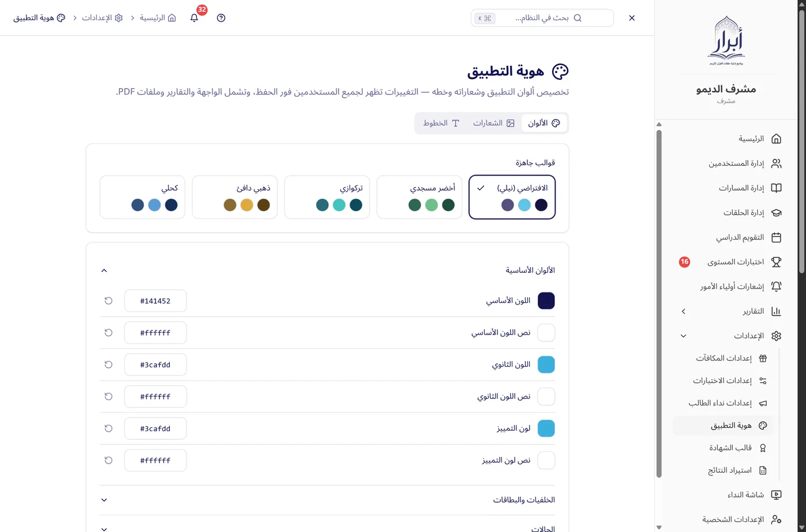Image resolution: width=806 pixels, height=532 pixels.
Task: Reset نص اللون الثانوي value
Action: (108, 397)
